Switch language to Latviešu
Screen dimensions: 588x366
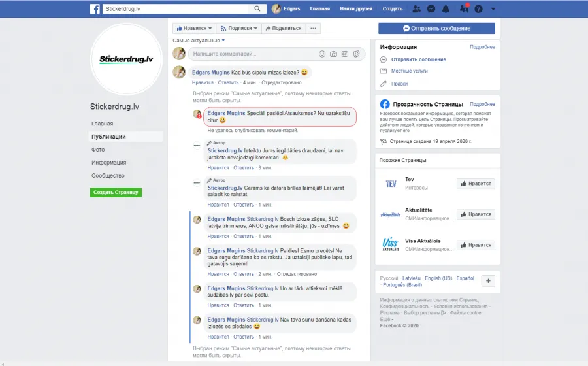pos(412,278)
